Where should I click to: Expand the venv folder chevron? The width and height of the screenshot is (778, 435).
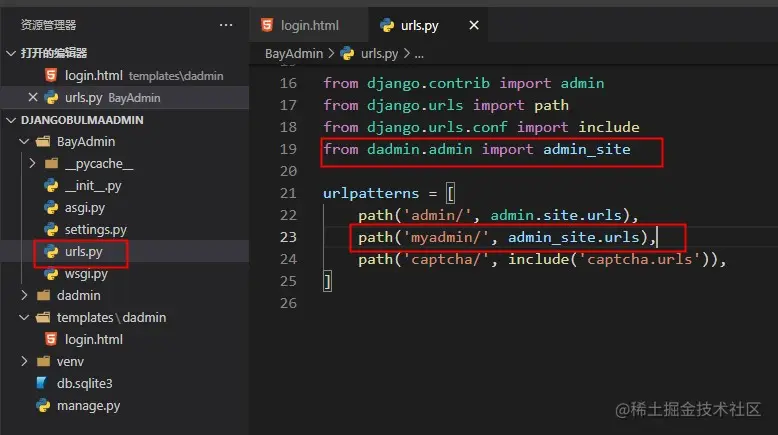pyautogui.click(x=24, y=361)
